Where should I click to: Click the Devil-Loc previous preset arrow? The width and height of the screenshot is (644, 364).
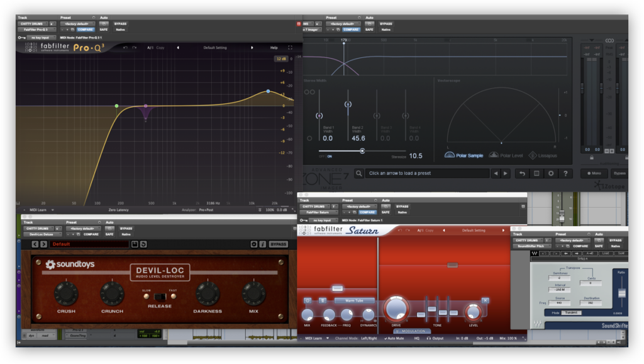35,244
